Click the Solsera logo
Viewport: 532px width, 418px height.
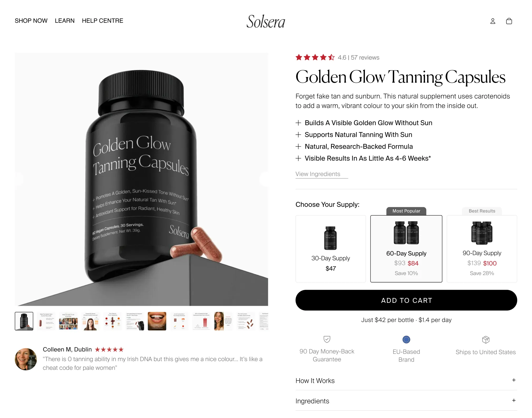tap(266, 21)
